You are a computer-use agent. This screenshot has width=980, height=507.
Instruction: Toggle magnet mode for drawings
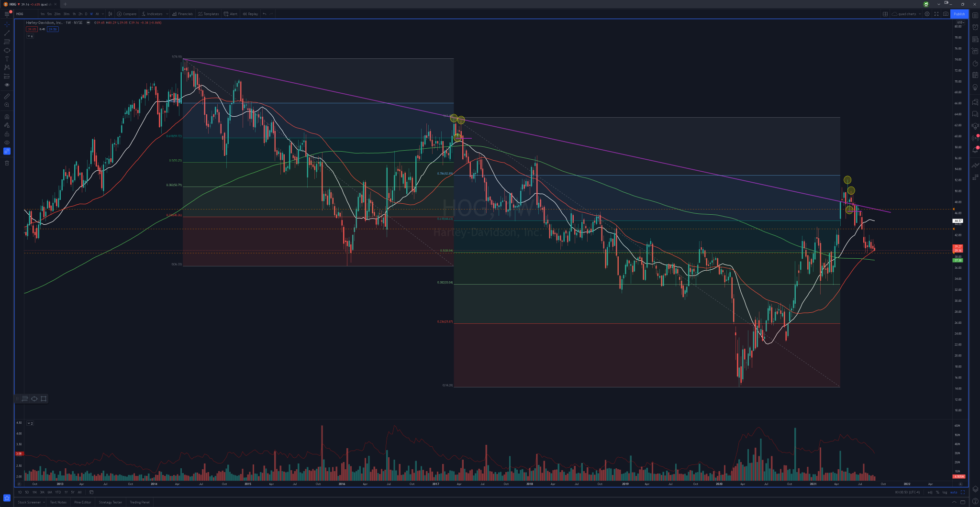pos(7,117)
